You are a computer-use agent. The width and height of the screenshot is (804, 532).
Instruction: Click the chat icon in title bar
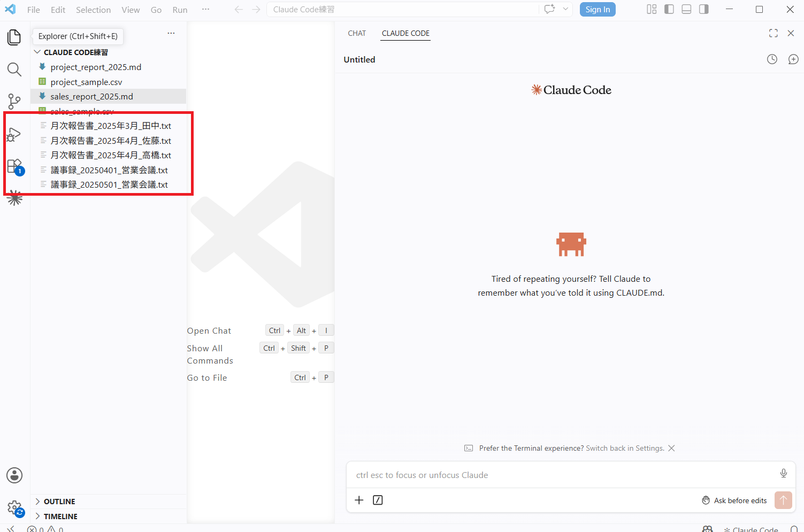(x=549, y=9)
